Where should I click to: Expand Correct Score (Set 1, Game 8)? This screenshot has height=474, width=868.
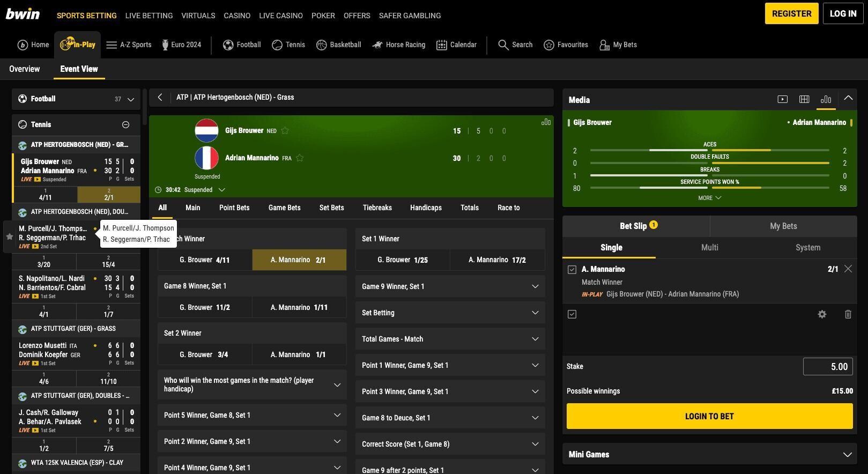(450, 444)
